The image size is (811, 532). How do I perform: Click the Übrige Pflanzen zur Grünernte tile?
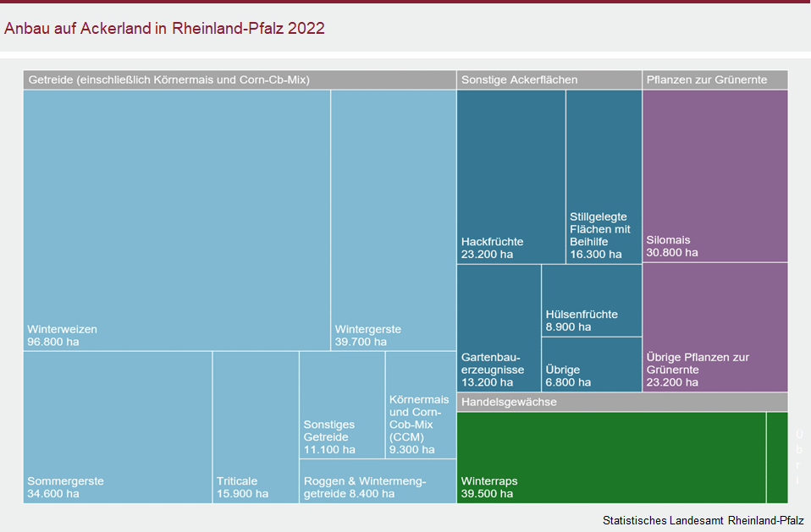(715, 327)
